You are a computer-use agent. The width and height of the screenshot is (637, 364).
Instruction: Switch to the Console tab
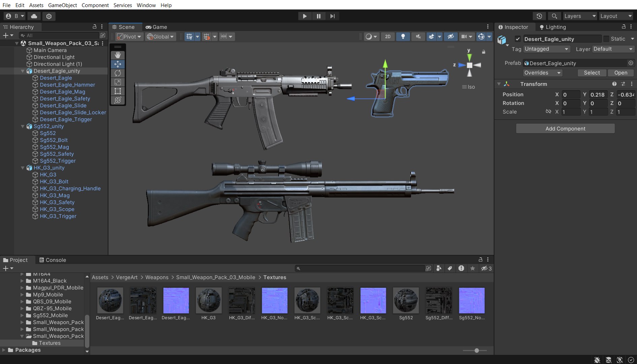click(52, 260)
